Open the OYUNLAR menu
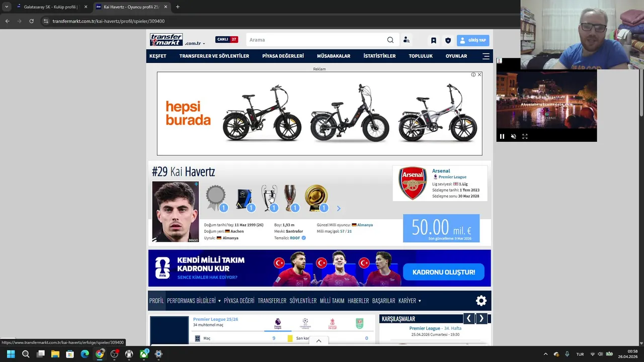This screenshot has height=362, width=644. point(456,56)
